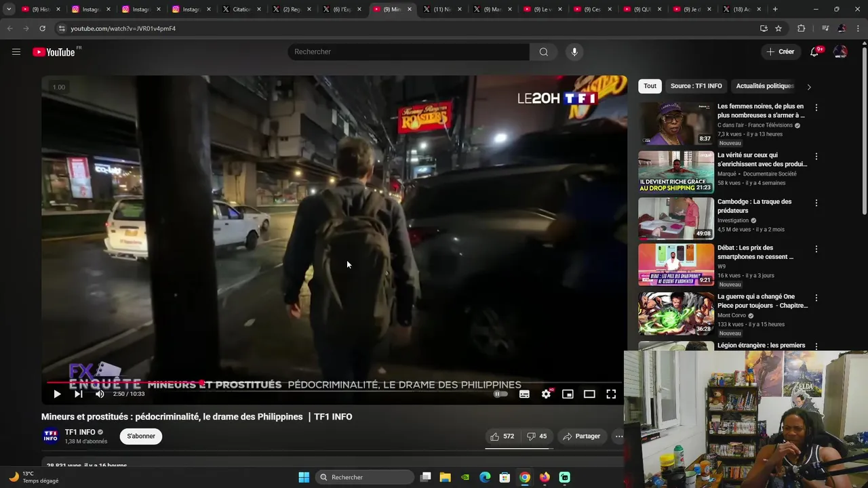
Task: Focus the Rechercher search field
Action: [x=408, y=52]
